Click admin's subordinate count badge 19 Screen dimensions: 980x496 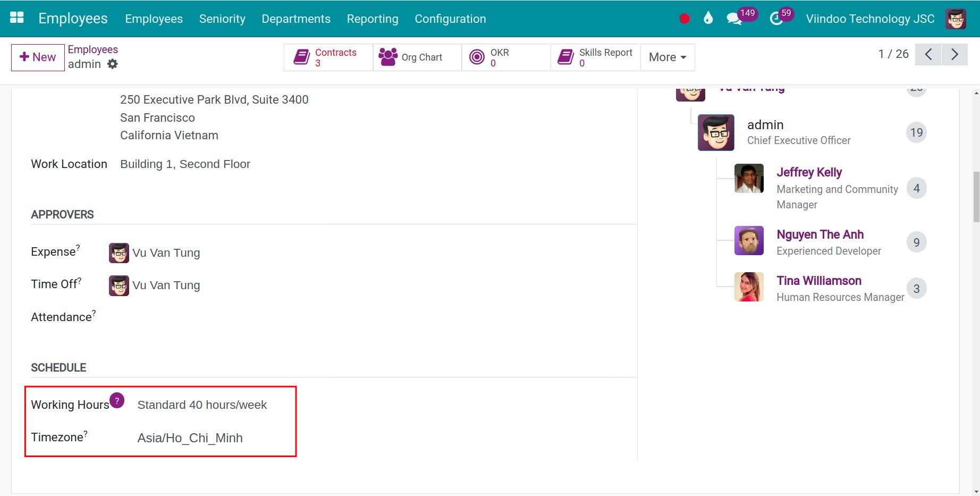pos(916,132)
